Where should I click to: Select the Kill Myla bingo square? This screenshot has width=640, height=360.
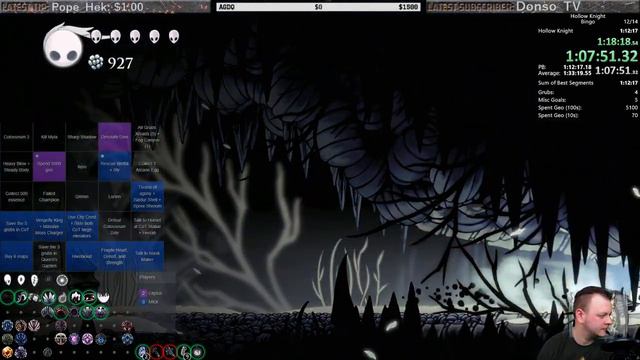pyautogui.click(x=49, y=137)
